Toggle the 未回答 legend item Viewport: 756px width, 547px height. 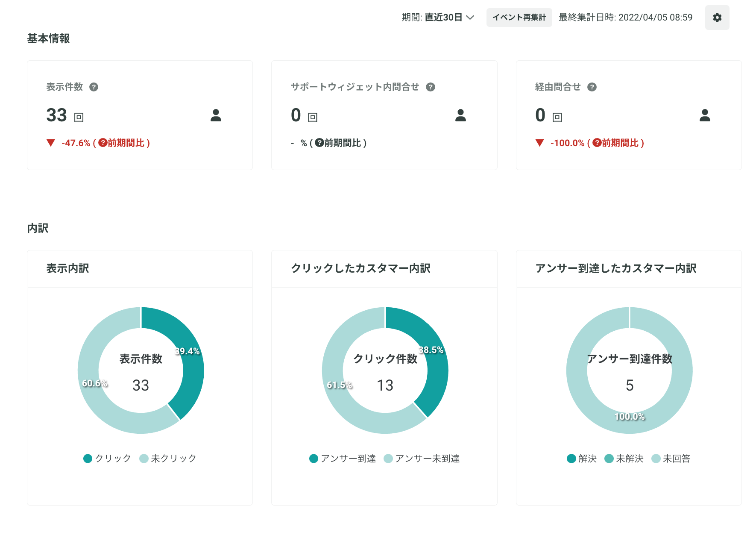[x=671, y=459]
